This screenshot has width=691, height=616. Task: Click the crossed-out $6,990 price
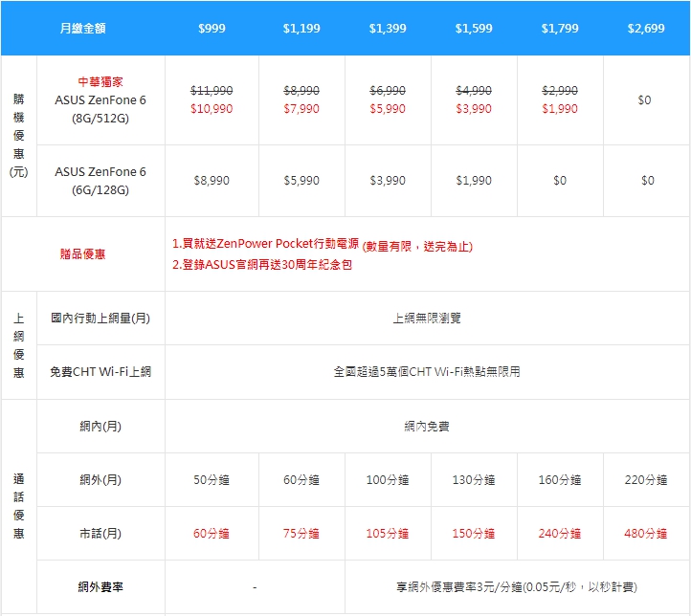point(388,91)
